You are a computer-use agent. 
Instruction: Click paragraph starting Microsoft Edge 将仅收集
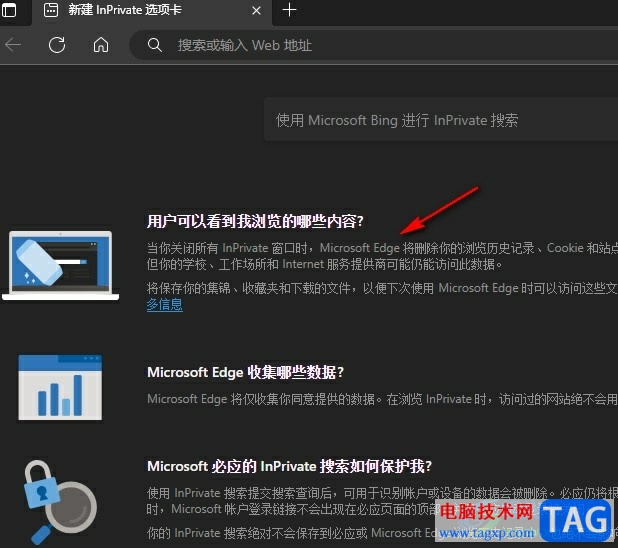(x=382, y=399)
